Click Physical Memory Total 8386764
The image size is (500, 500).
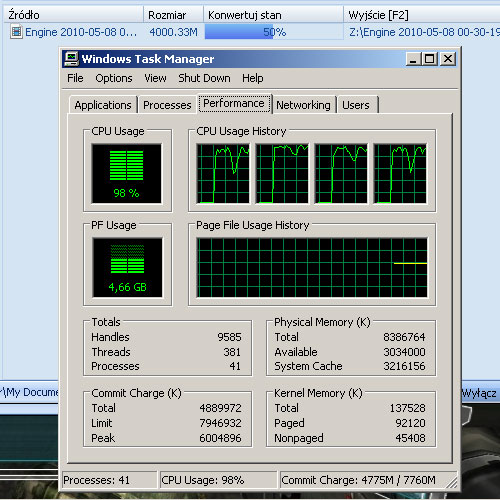[x=404, y=337]
